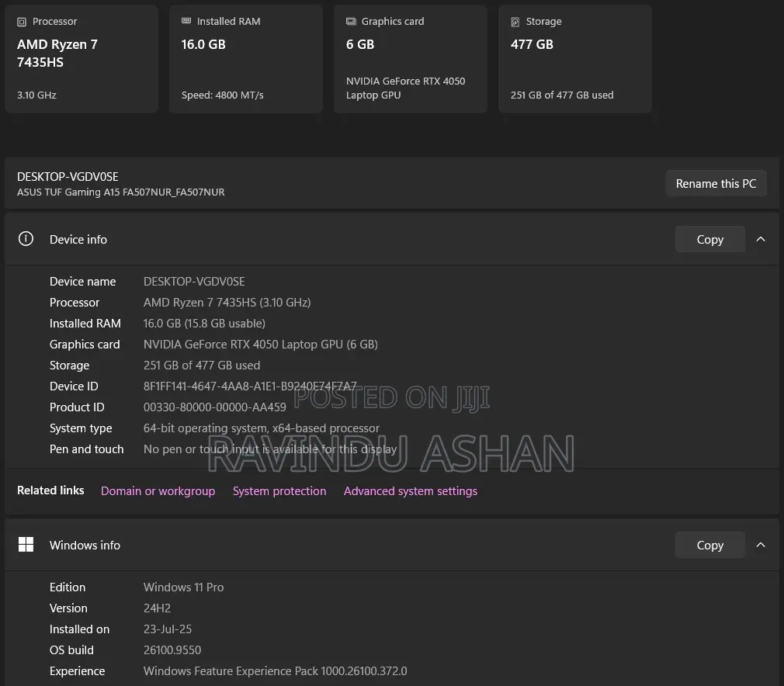Image resolution: width=784 pixels, height=686 pixels.
Task: Collapse the Windows info section chevron
Action: 761,545
